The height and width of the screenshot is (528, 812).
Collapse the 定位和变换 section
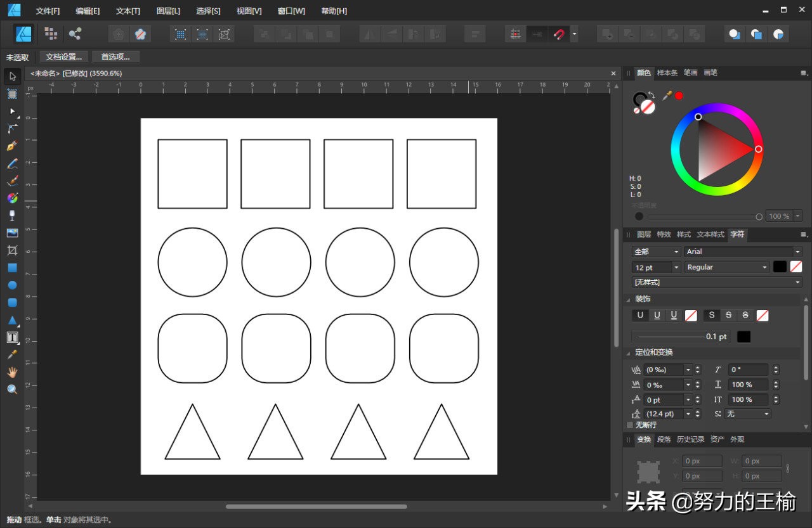(629, 352)
